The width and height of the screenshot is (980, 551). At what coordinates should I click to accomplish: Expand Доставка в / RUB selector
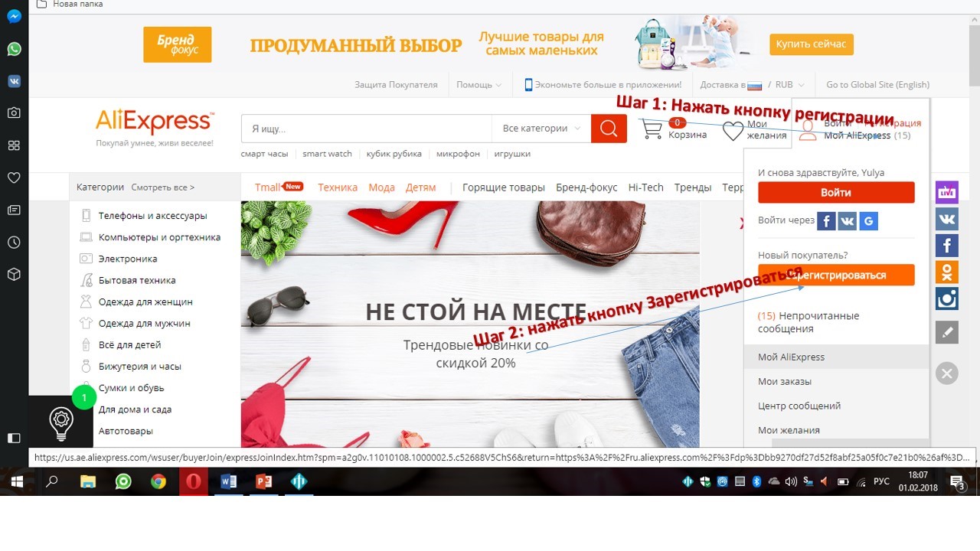pyautogui.click(x=752, y=85)
